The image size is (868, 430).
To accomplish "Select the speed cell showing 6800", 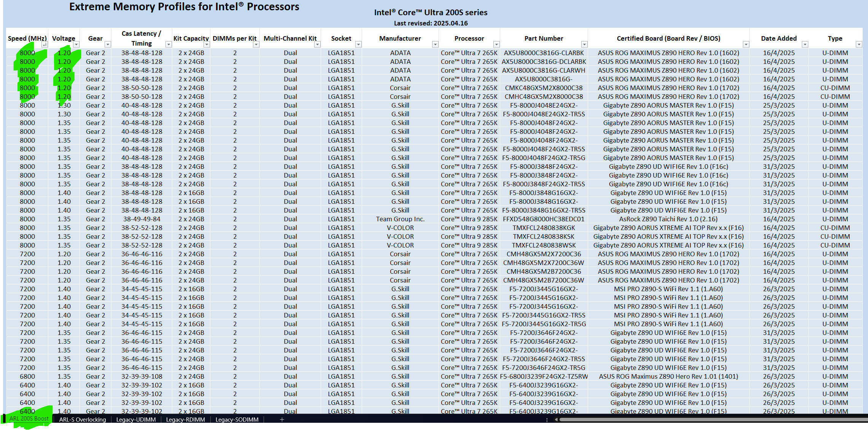I will tap(27, 376).
